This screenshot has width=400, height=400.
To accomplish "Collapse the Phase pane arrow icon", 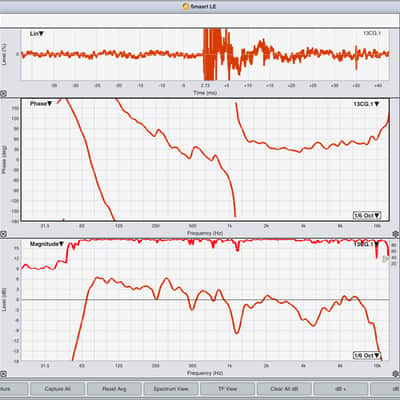I will (3, 234).
